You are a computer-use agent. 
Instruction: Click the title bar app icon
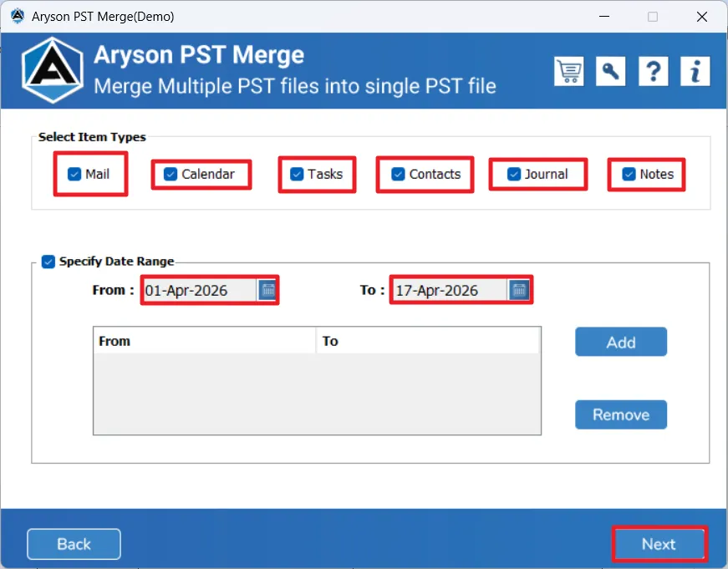tap(18, 16)
